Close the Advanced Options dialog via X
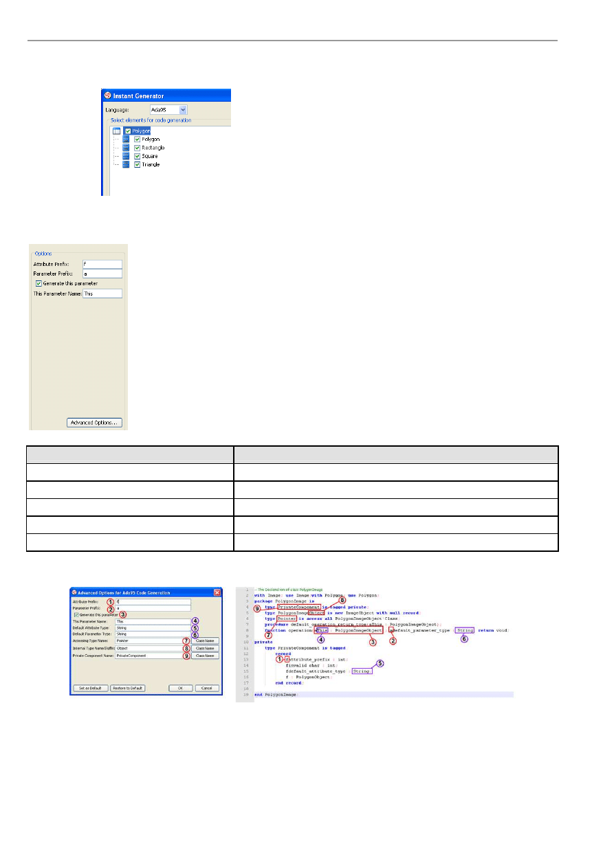This screenshot has width=614, height=868. tap(217, 592)
